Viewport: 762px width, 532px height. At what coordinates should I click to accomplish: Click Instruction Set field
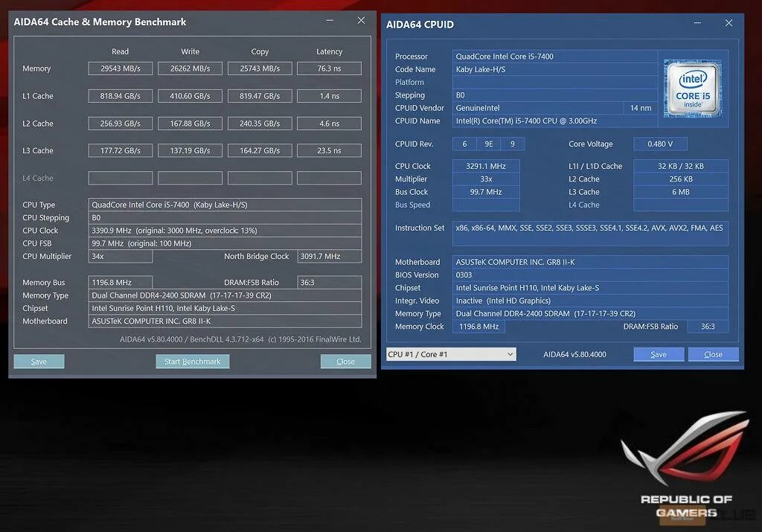[590, 234]
